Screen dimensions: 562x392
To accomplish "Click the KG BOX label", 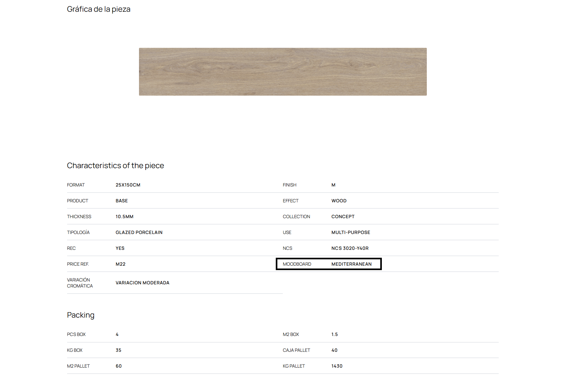I will [x=75, y=350].
